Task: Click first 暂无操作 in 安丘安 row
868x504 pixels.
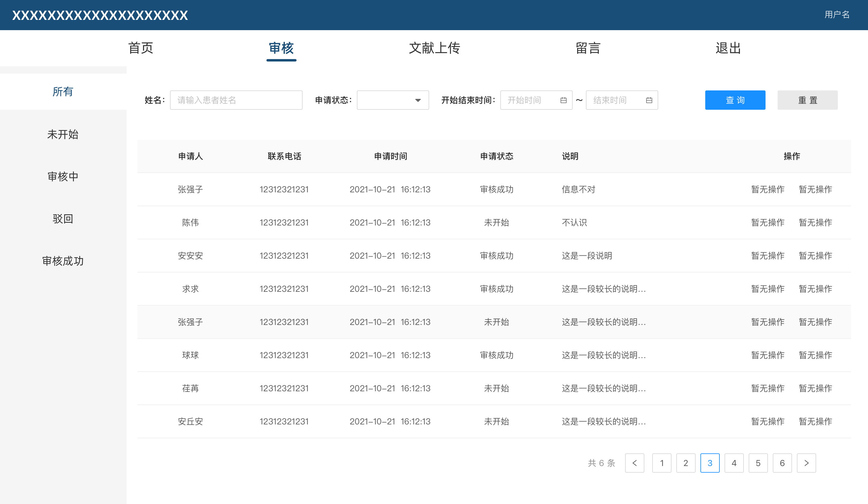Action: pos(768,421)
